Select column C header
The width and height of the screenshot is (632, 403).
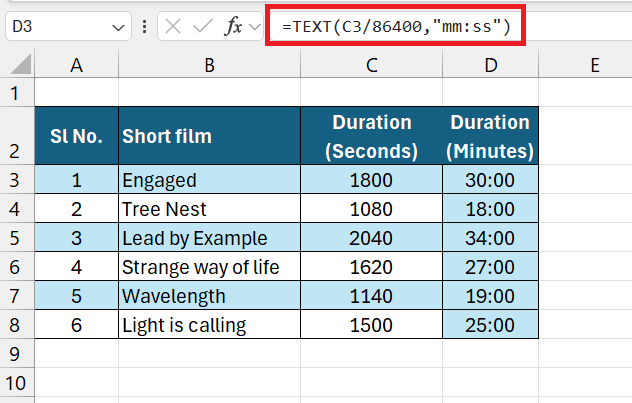click(371, 64)
